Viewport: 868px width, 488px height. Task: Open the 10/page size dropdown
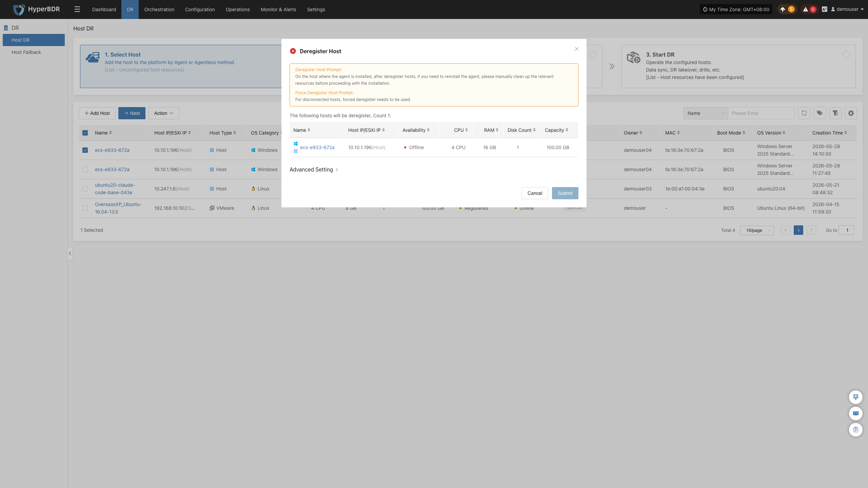click(x=757, y=230)
